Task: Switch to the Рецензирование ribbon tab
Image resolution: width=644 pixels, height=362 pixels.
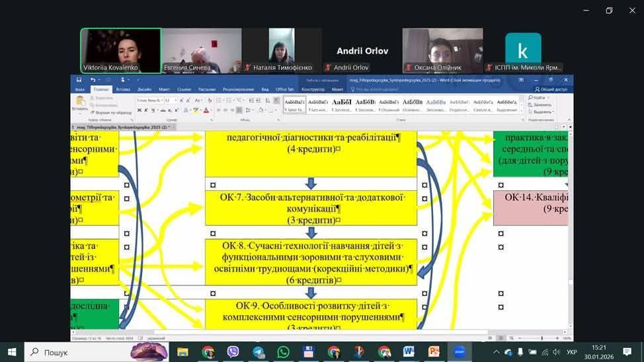Action: [238, 89]
